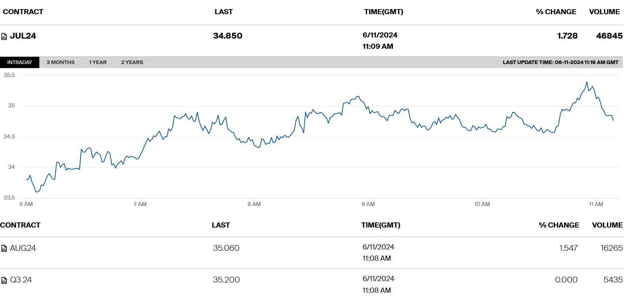The image size is (644, 300).
Task: Click the chart icon beside AUG24
Action: (4, 249)
